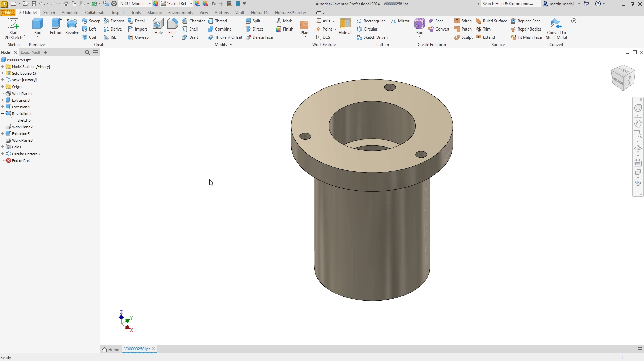Click the freeform Box tool

(x=419, y=26)
